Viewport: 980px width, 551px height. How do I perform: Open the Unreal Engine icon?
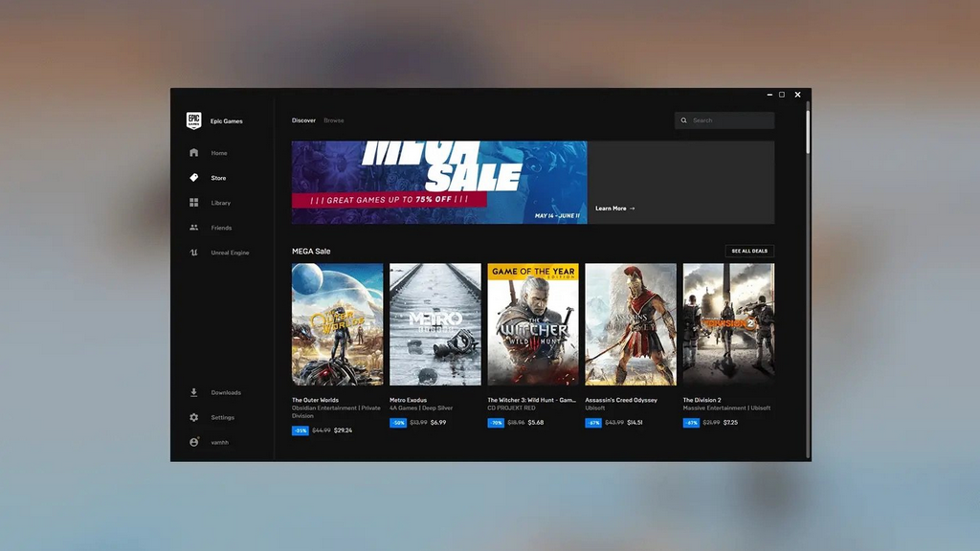193,253
